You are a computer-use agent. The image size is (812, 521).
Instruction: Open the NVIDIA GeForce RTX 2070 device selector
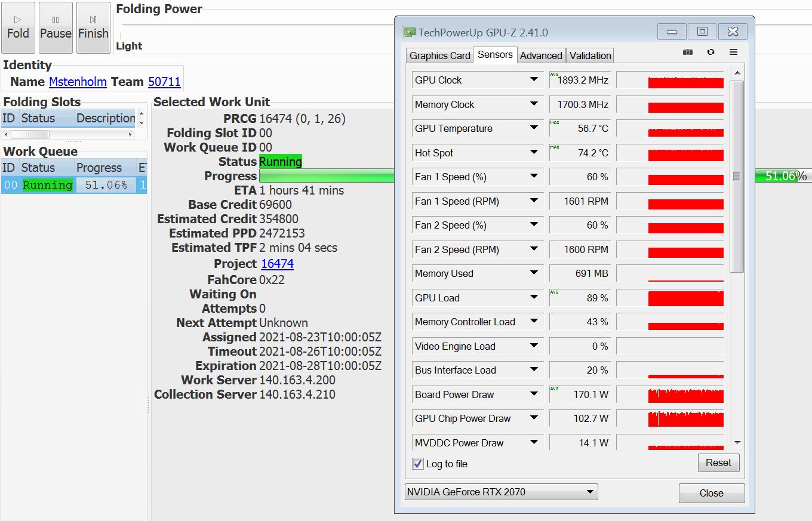click(x=501, y=492)
